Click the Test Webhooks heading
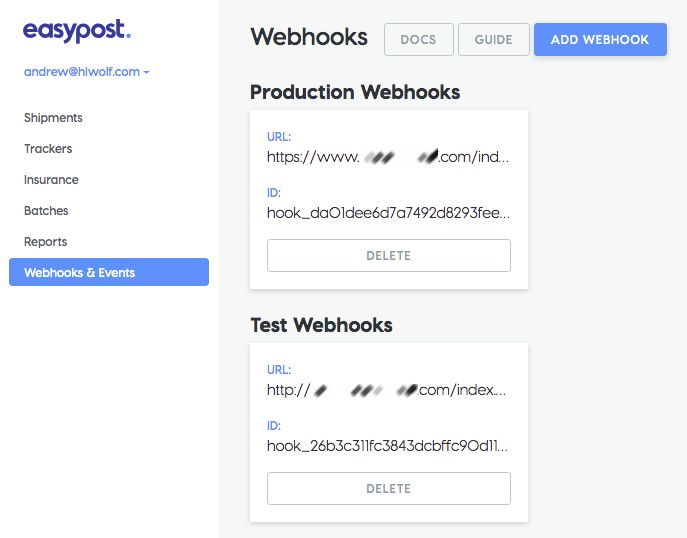 pos(321,326)
